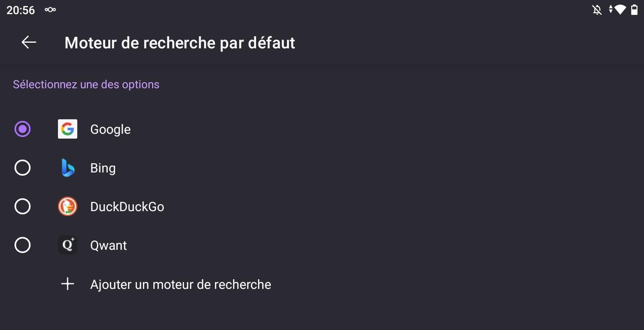Go back using the arrow icon
The height and width of the screenshot is (330, 644).
pyautogui.click(x=29, y=42)
